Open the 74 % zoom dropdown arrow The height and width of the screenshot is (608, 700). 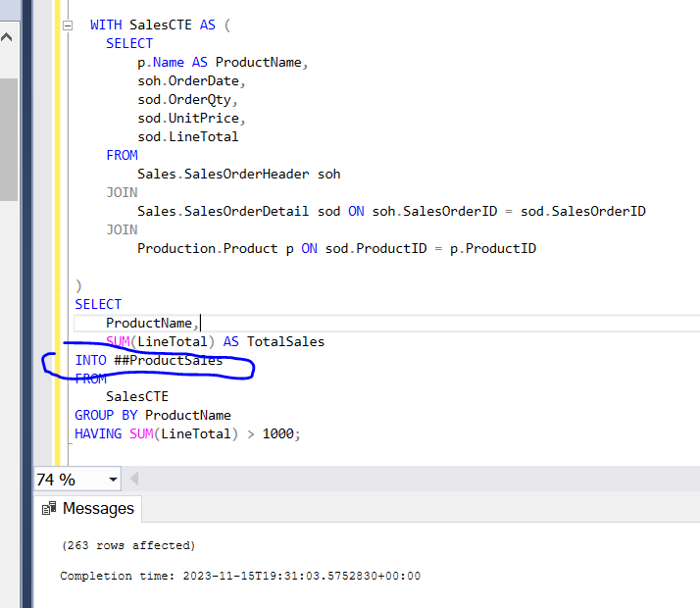[x=114, y=480]
